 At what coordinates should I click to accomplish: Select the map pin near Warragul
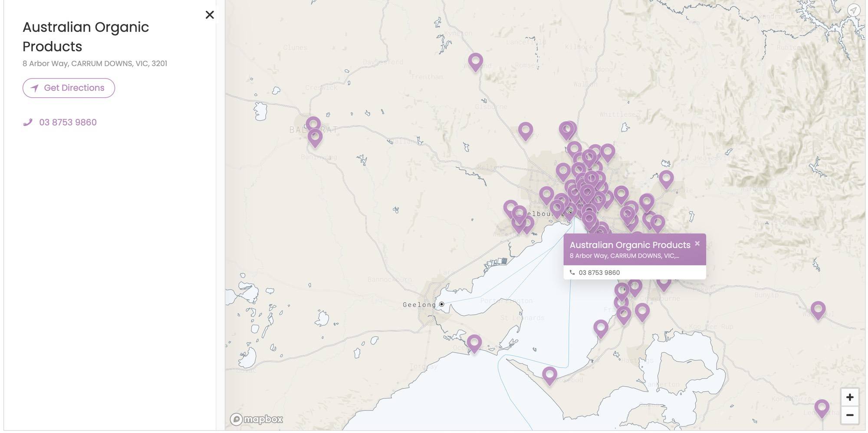[x=818, y=310]
